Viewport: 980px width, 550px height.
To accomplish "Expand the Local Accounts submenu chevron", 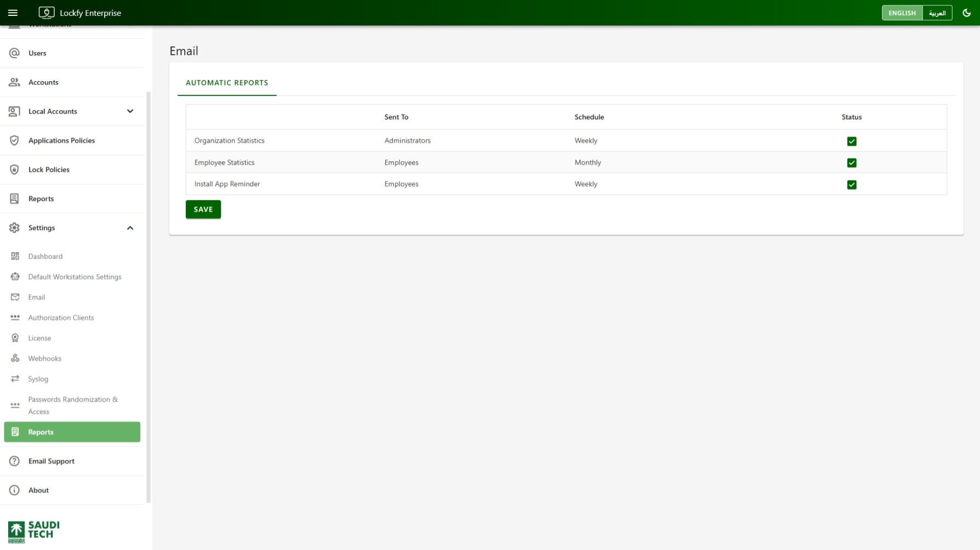I will tap(130, 111).
